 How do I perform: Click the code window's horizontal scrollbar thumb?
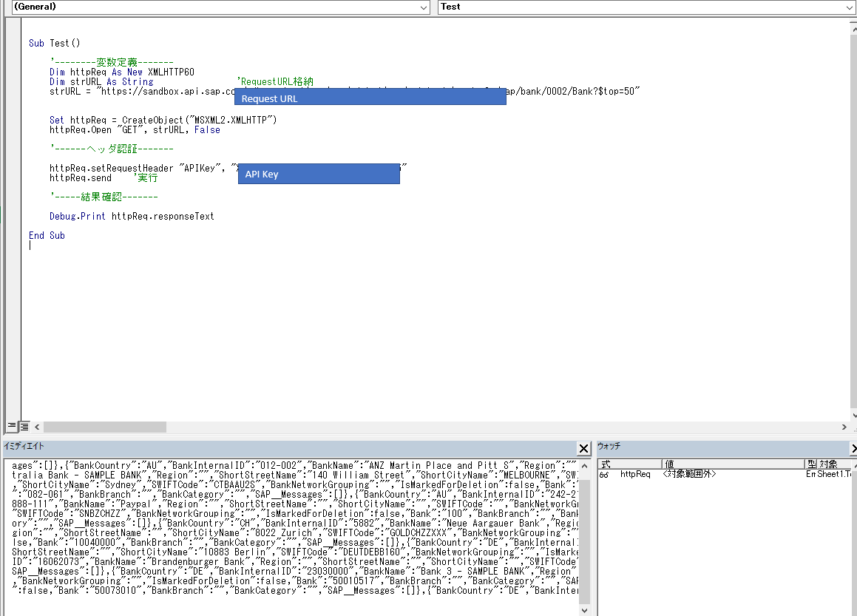(105, 427)
